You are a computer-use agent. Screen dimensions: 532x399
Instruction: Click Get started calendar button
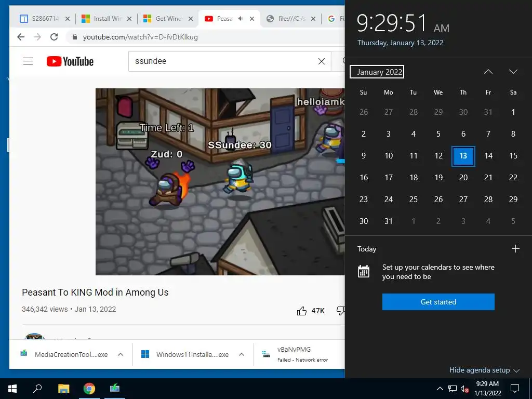pyautogui.click(x=438, y=302)
